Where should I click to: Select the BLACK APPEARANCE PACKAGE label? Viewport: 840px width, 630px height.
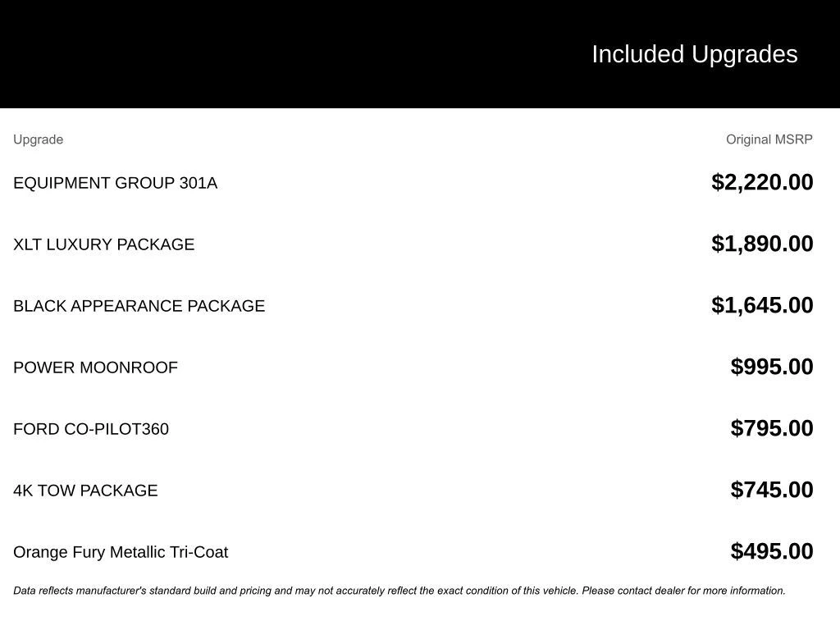click(139, 306)
